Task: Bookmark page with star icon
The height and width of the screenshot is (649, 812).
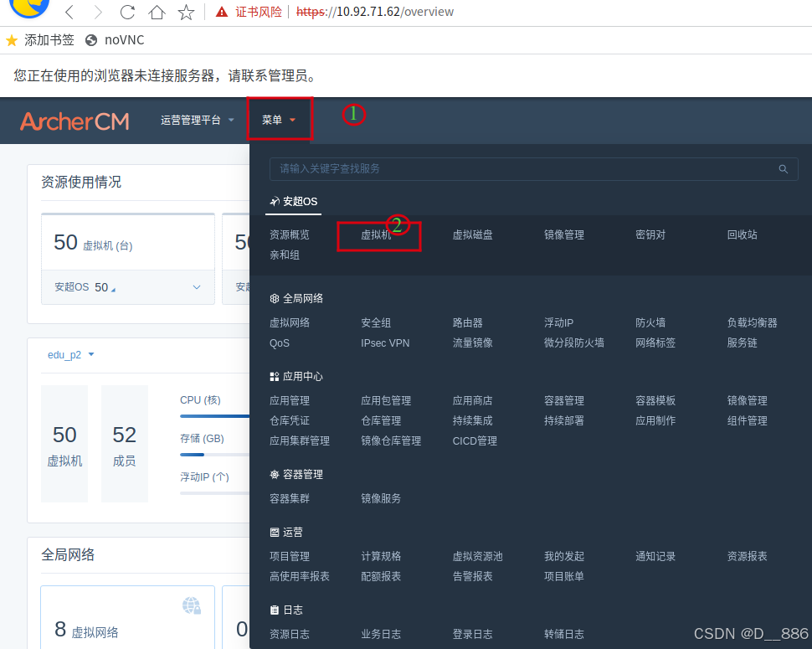Action: coord(186,12)
